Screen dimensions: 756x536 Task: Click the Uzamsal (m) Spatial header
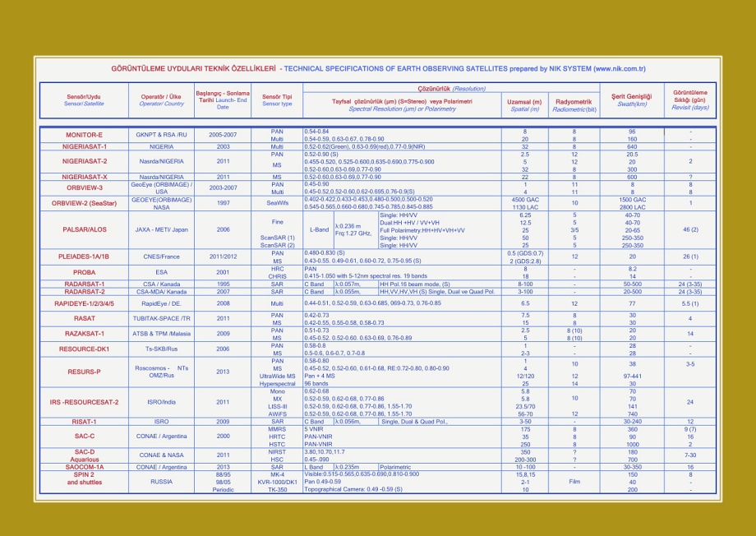click(x=525, y=105)
